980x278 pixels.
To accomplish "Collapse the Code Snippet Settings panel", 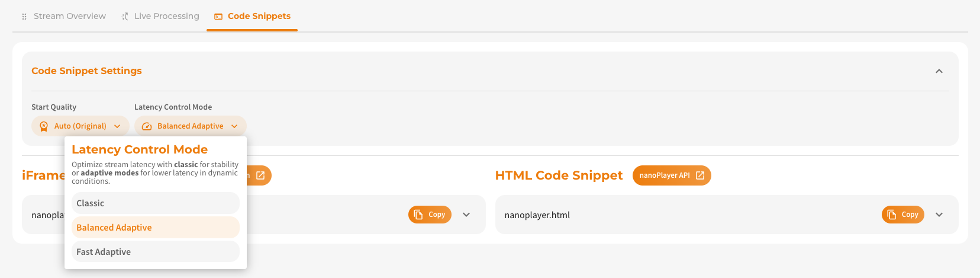I will 939,71.
